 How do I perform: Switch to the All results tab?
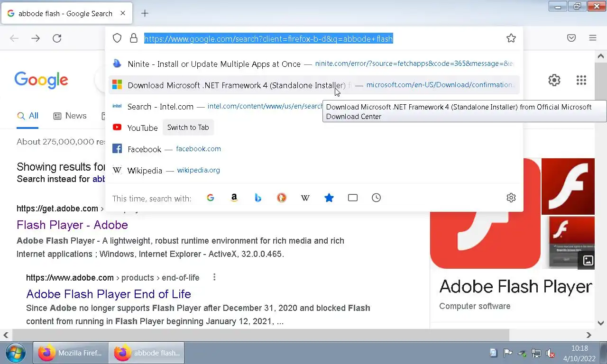pyautogui.click(x=28, y=116)
